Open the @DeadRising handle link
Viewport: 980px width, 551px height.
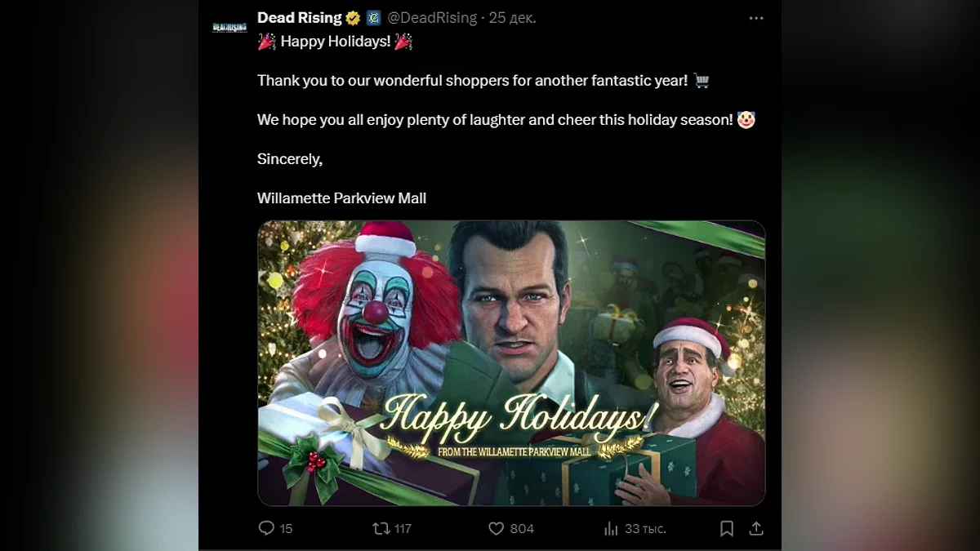tap(432, 18)
